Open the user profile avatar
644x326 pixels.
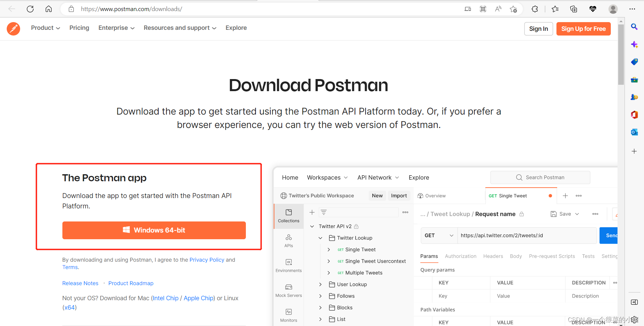613,9
